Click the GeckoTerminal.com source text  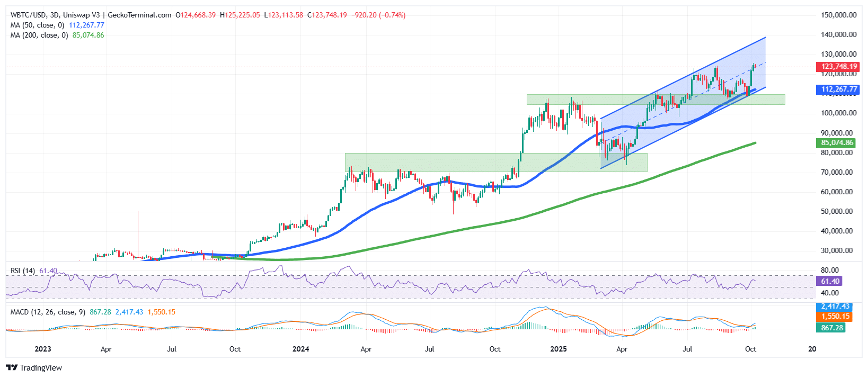coord(139,15)
